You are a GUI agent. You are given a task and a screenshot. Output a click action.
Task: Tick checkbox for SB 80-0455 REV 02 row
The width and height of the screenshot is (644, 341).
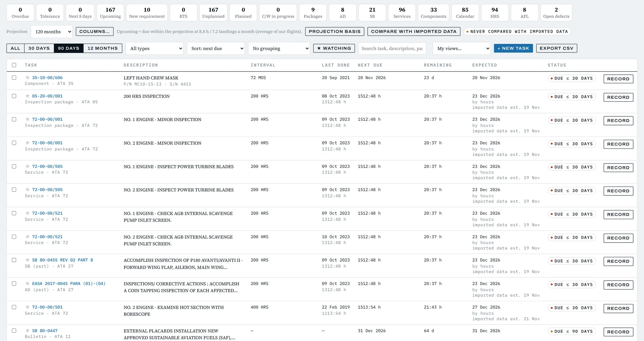click(x=14, y=260)
